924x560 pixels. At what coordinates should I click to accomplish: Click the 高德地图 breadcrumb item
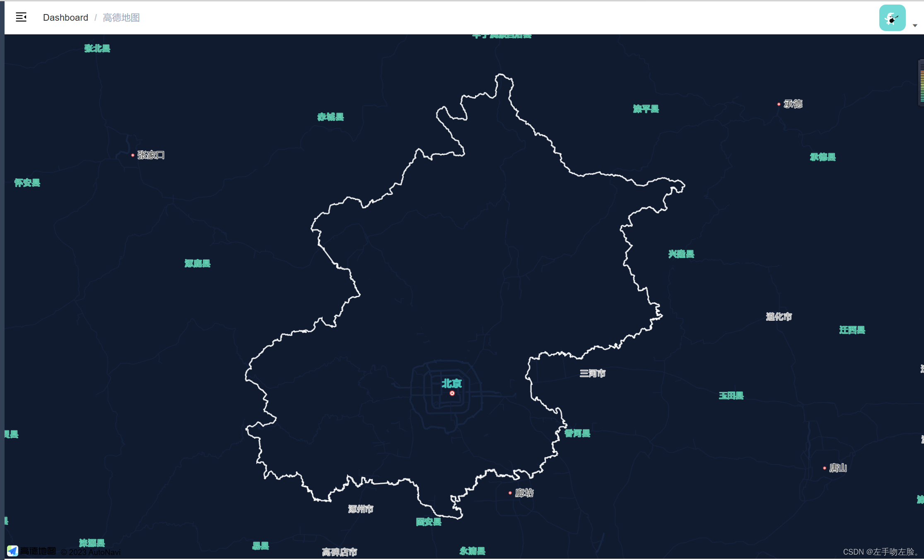[121, 17]
